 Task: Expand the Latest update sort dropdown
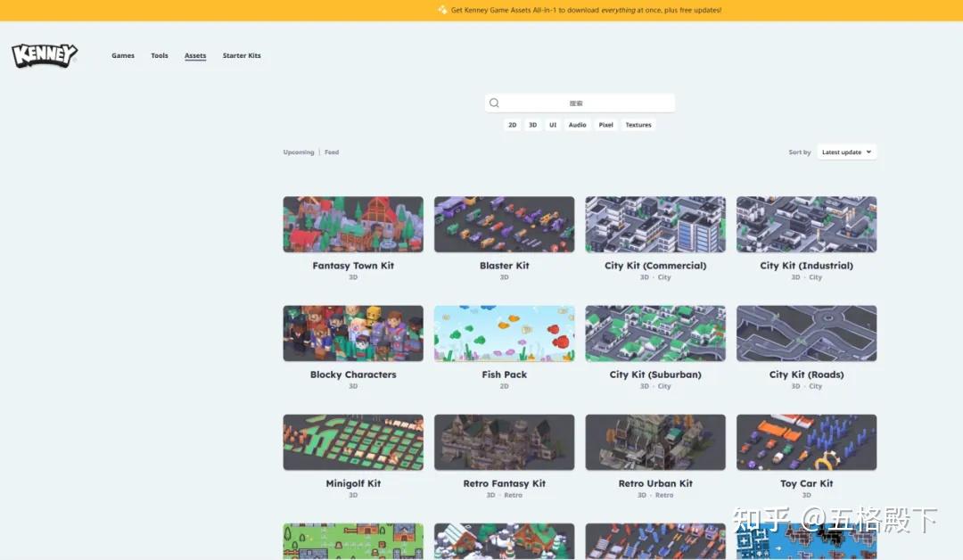(847, 152)
